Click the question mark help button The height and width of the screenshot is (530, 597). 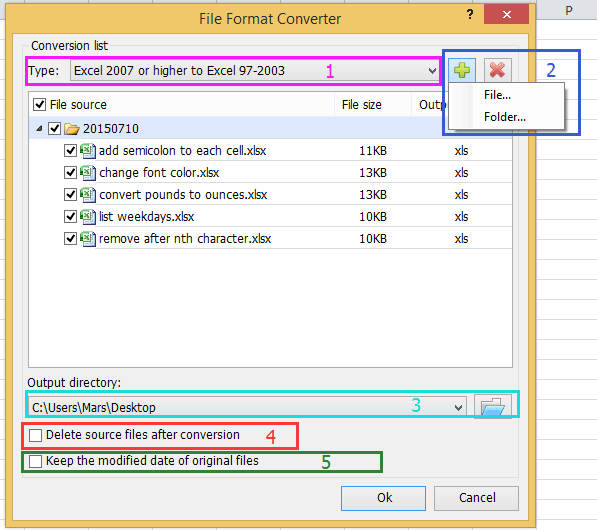pos(470,14)
